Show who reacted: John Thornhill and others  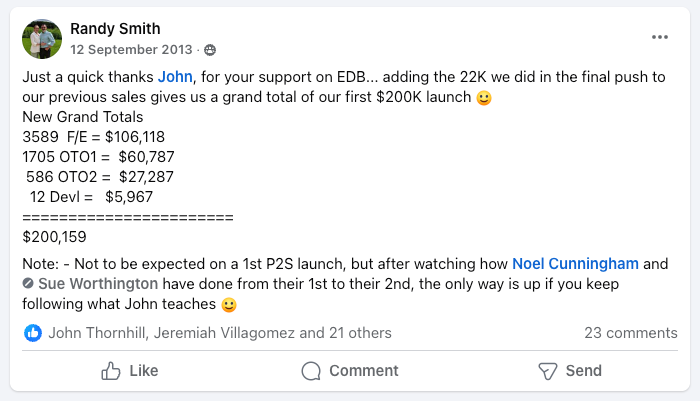point(220,333)
